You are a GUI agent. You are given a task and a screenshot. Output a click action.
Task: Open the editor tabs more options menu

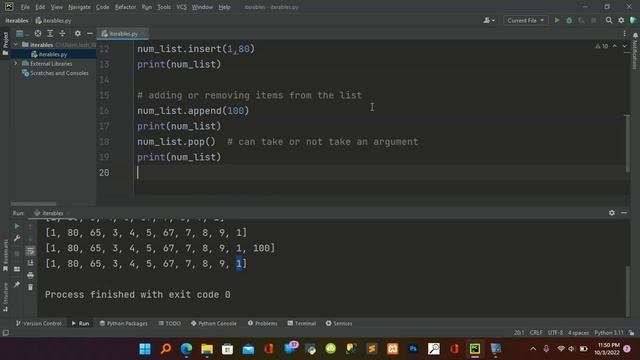coord(624,33)
